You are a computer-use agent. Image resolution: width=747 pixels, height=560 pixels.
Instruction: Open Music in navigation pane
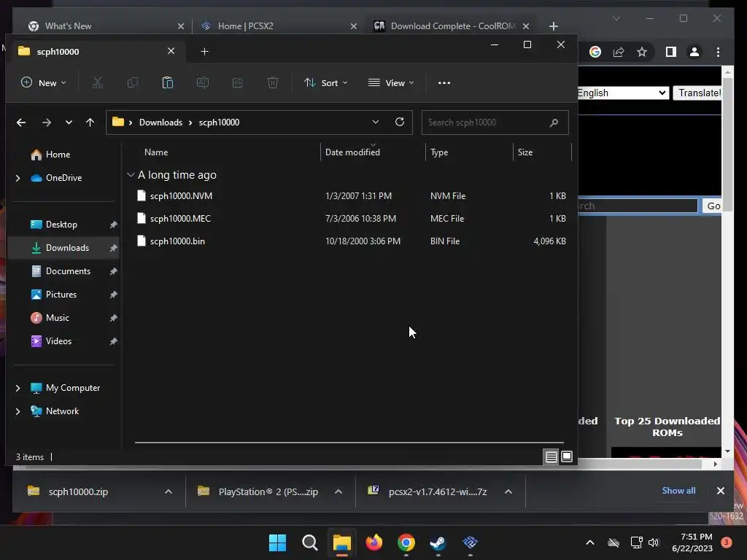pos(57,318)
